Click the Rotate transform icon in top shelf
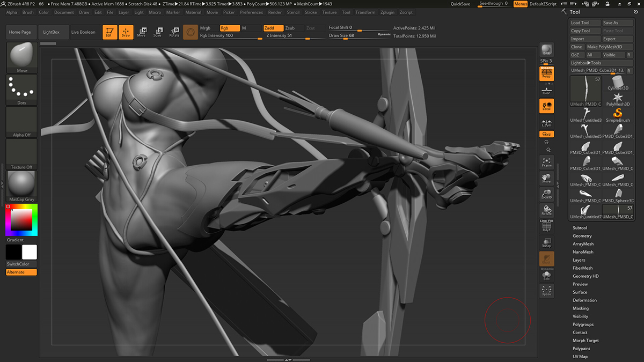644x362 pixels. click(174, 32)
